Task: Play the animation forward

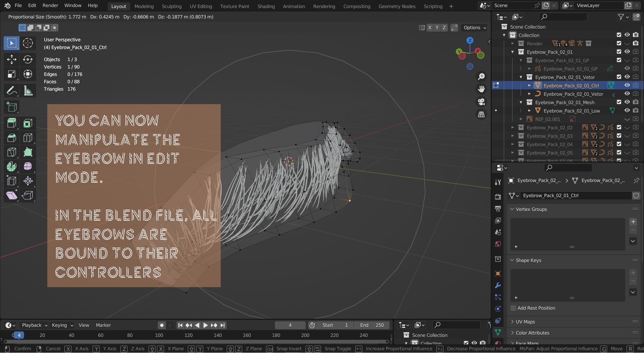Action: (x=206, y=325)
